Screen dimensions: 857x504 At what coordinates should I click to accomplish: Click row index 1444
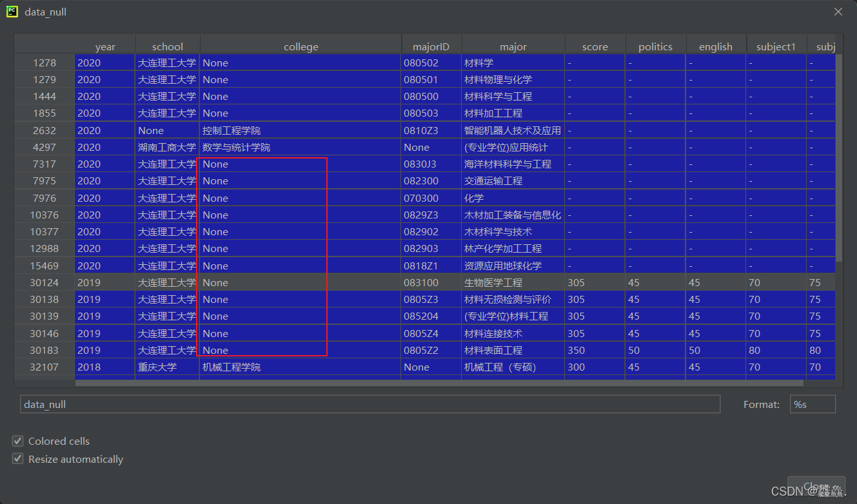(x=44, y=96)
